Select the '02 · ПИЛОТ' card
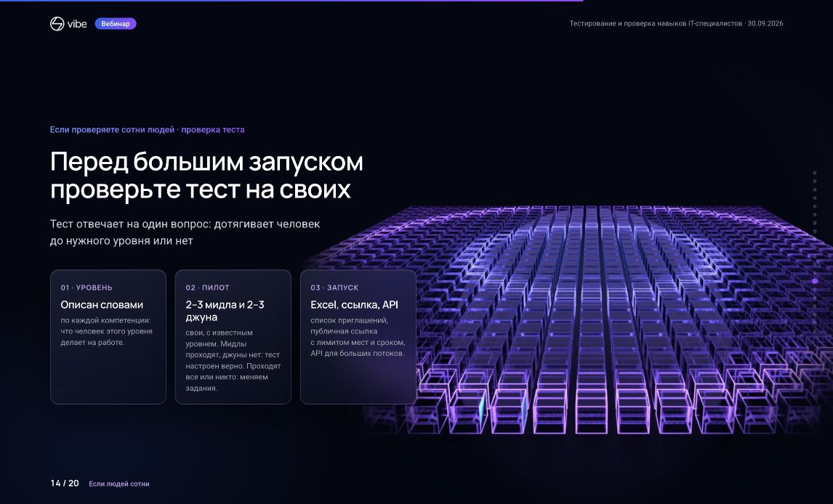 pos(233,337)
